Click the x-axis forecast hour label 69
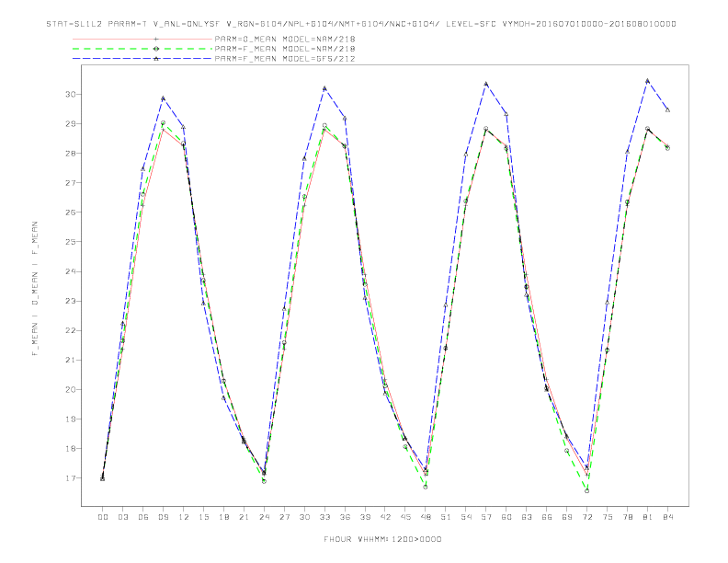This screenshot has height=563, width=728. tap(567, 517)
